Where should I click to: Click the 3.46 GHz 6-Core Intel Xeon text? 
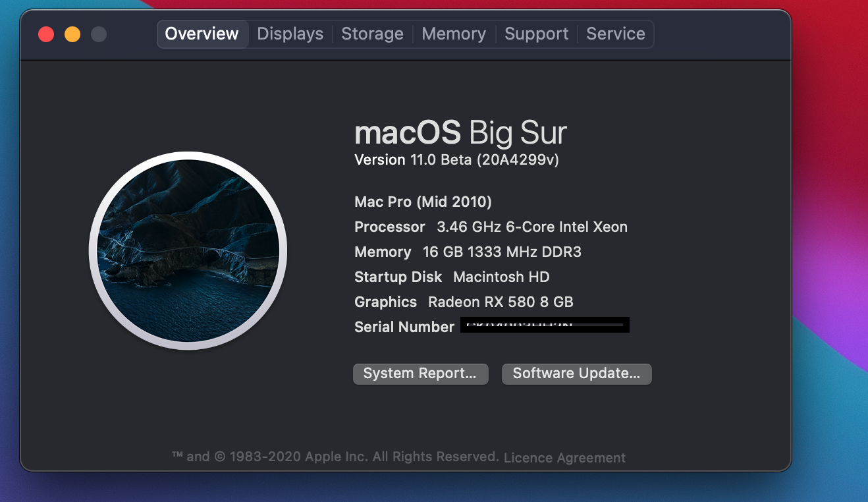(532, 227)
